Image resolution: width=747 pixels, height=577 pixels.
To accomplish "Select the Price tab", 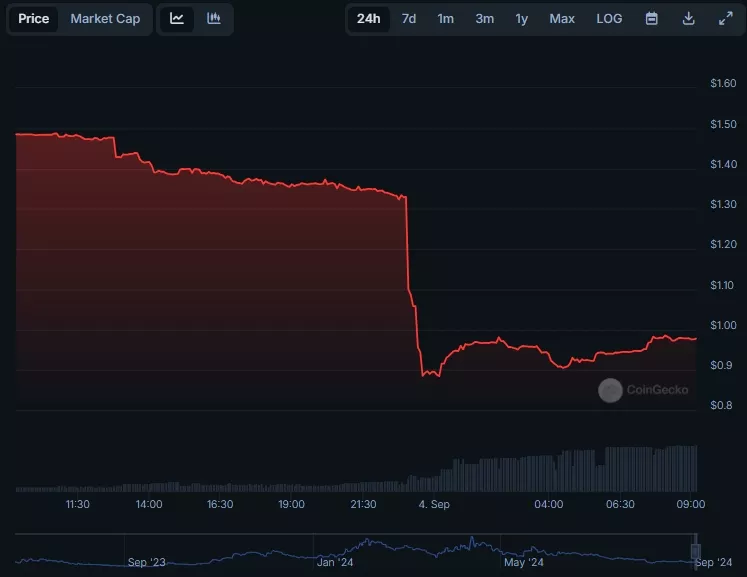I will click(x=34, y=19).
